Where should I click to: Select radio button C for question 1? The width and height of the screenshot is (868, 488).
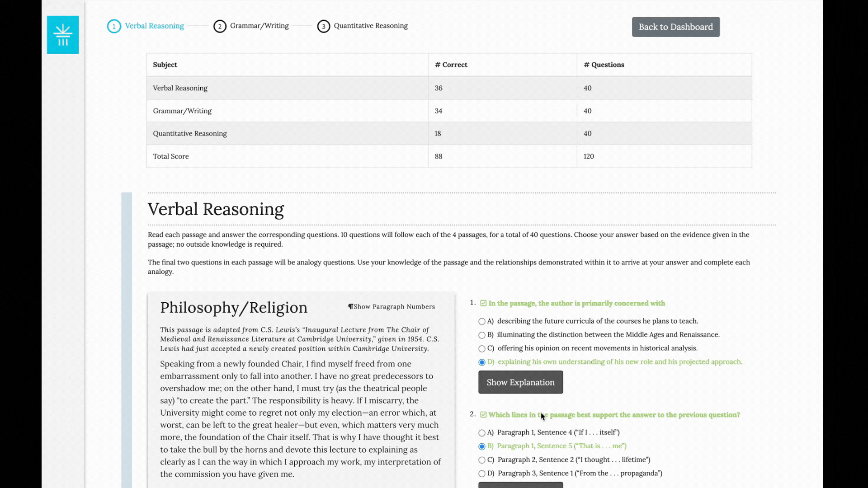pyautogui.click(x=481, y=348)
